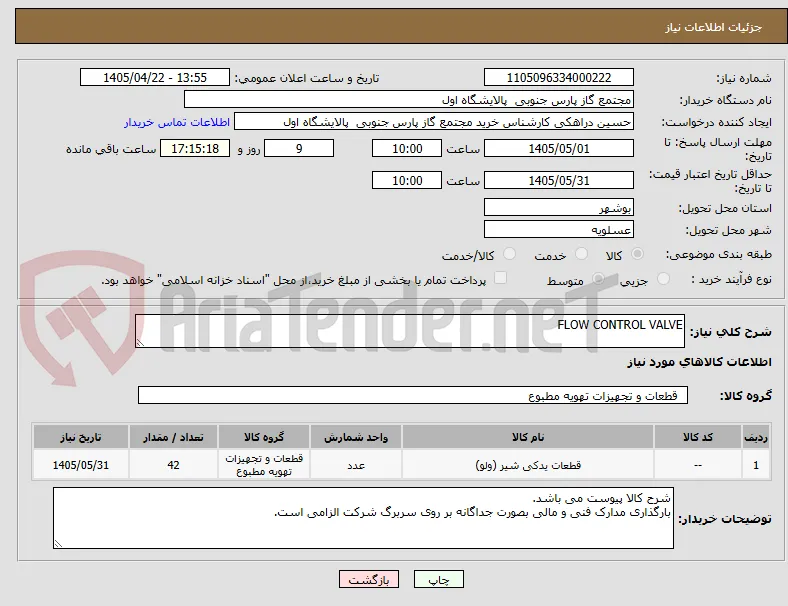
Task: Click the گروه کالا field
Action: pyautogui.click(x=413, y=395)
